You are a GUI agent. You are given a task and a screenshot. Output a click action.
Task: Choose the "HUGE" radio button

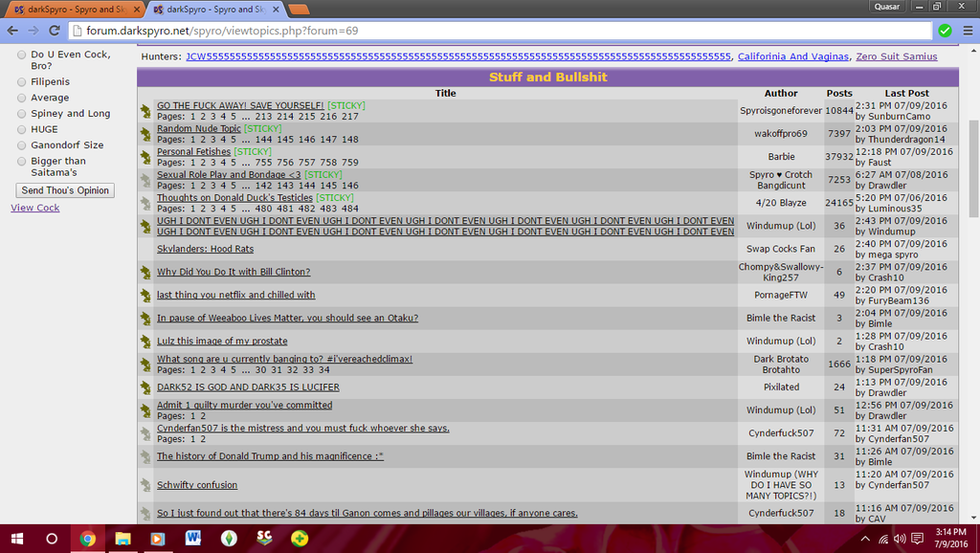click(x=22, y=129)
